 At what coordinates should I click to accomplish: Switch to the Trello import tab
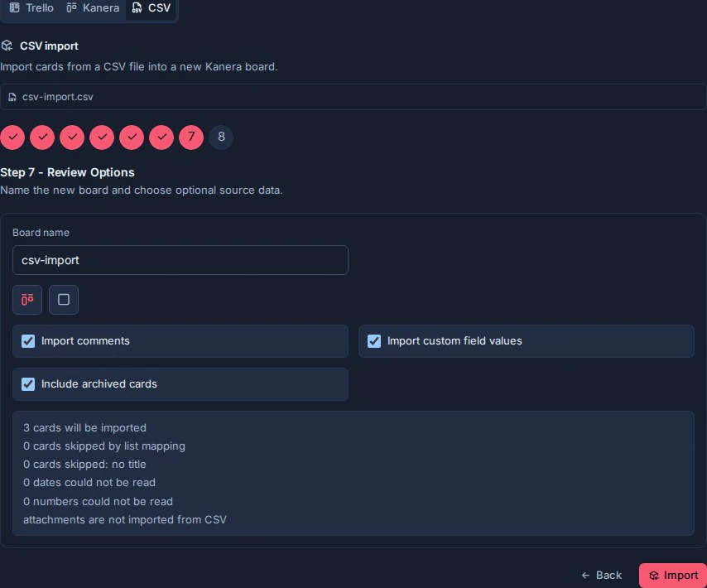(x=31, y=7)
